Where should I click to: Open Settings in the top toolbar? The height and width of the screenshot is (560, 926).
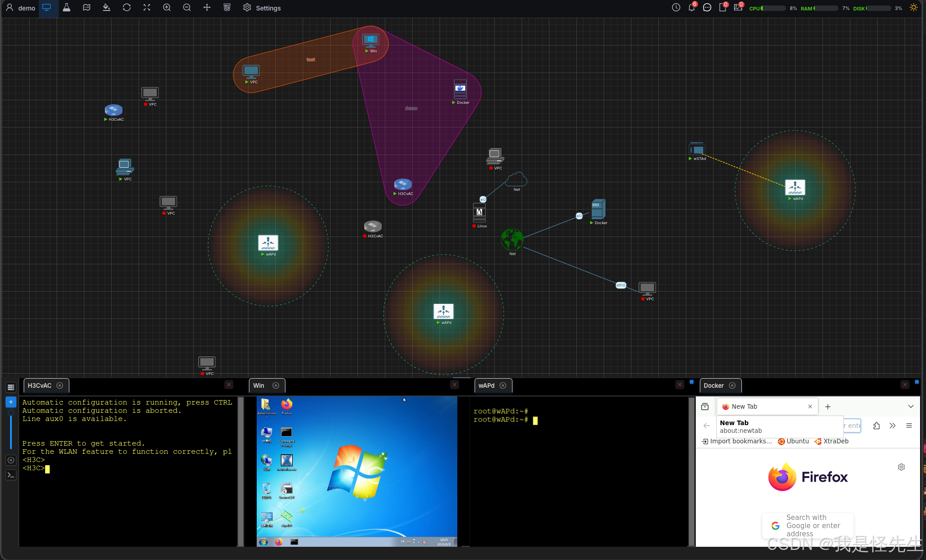[x=262, y=8]
